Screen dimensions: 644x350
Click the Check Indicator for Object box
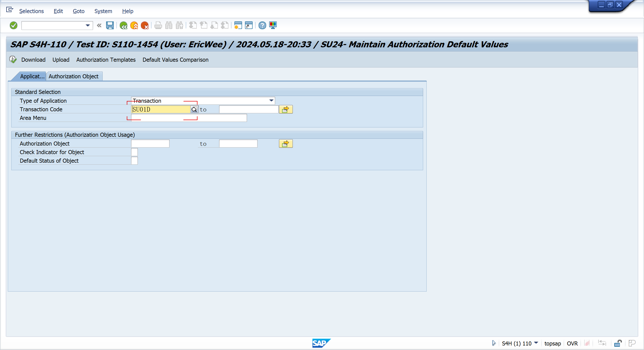pyautogui.click(x=134, y=152)
